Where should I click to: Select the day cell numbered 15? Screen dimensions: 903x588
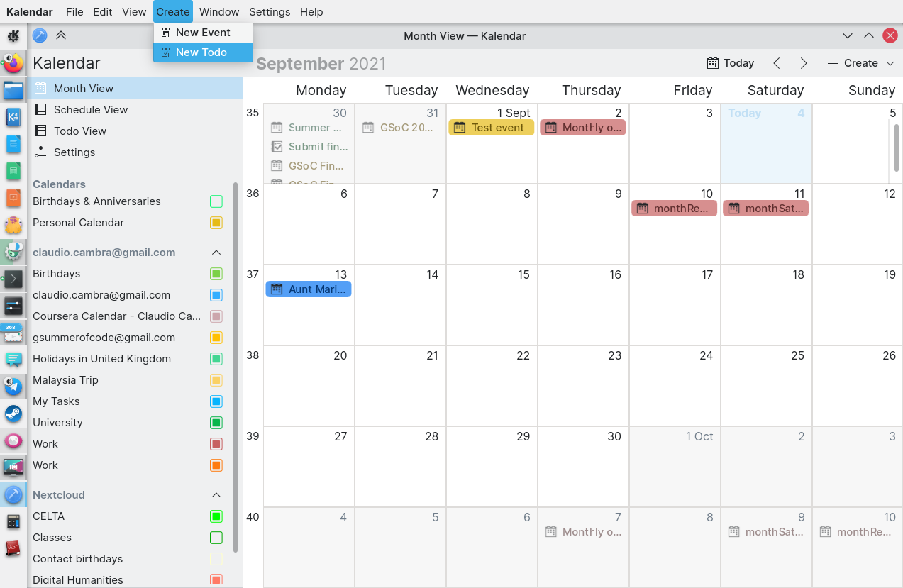(x=492, y=305)
